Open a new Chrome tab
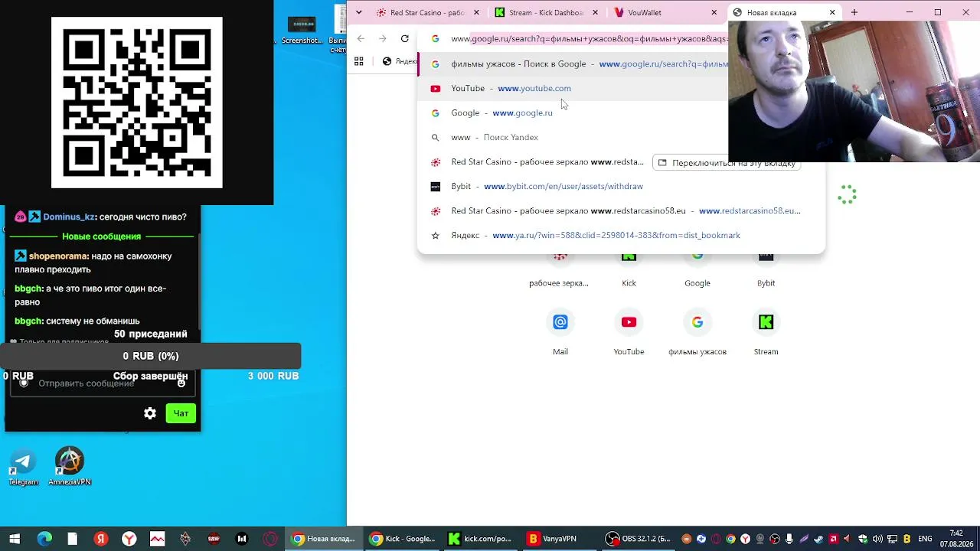Screen dimensions: 980x551 click(854, 12)
